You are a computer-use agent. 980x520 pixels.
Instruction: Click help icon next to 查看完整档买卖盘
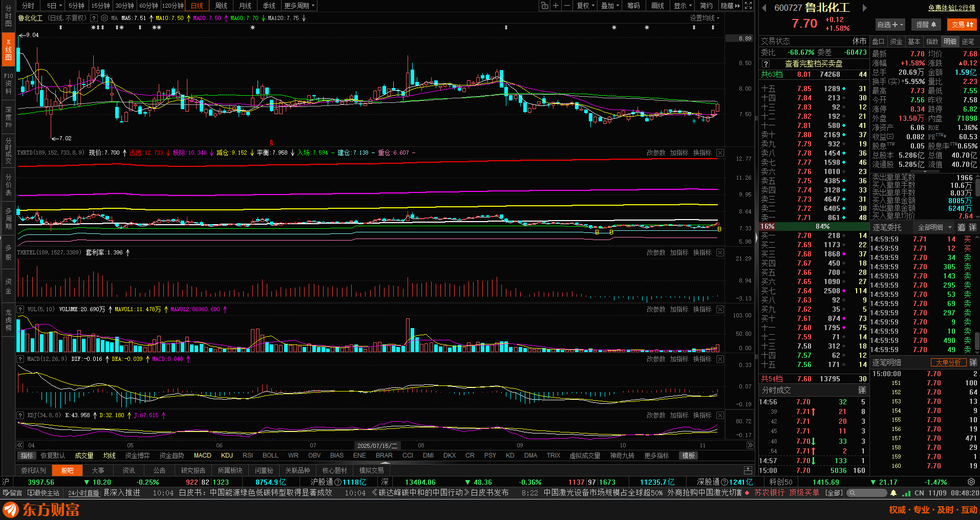pos(766,64)
